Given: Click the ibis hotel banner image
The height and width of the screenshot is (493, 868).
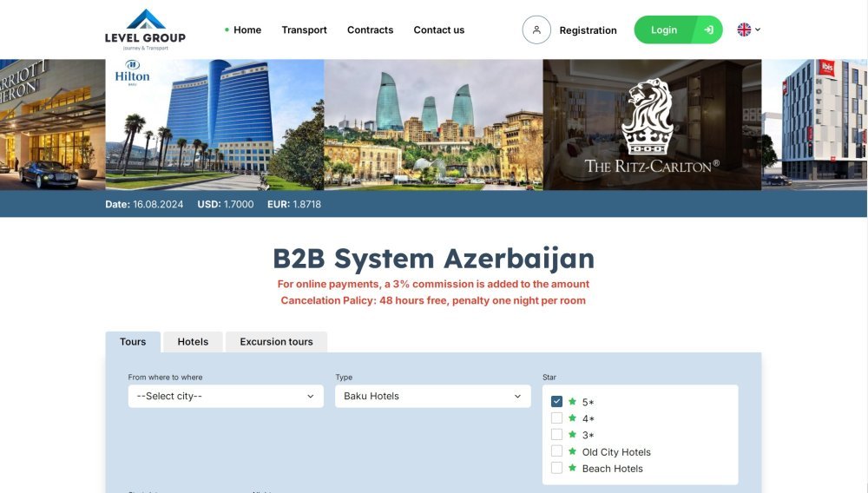Looking at the screenshot, I should tap(814, 124).
